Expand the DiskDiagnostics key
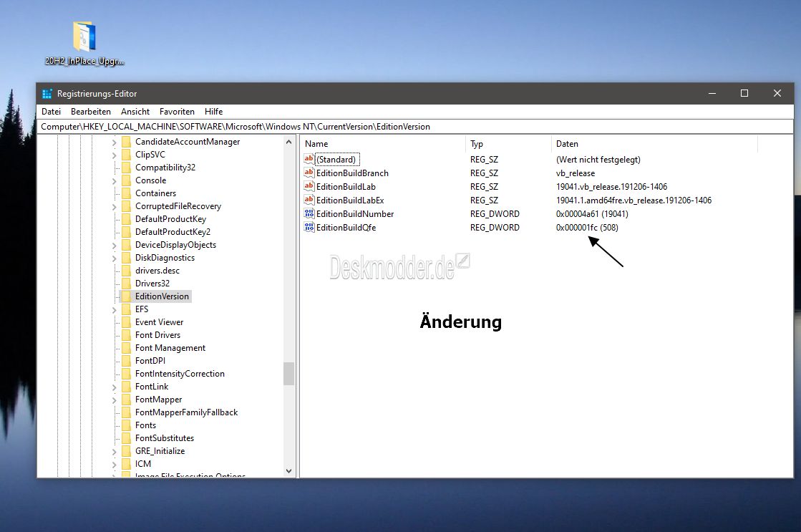The image size is (801, 532). pos(114,258)
